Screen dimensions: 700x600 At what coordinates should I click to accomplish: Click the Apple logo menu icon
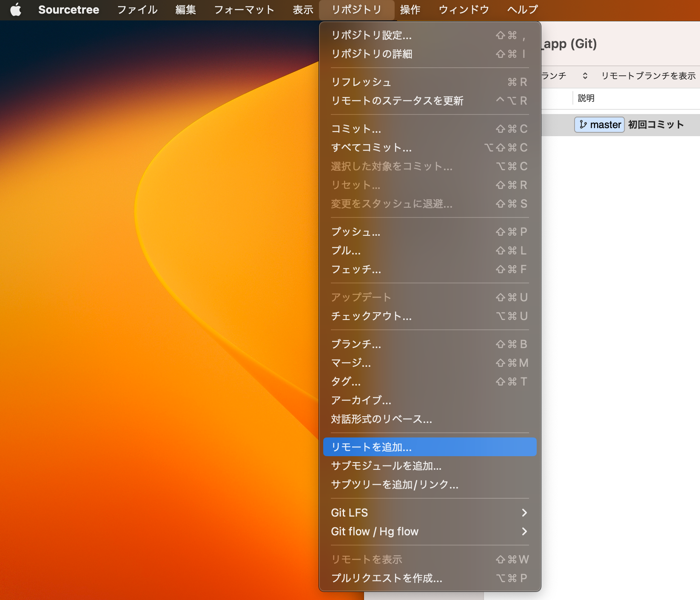[x=16, y=10]
